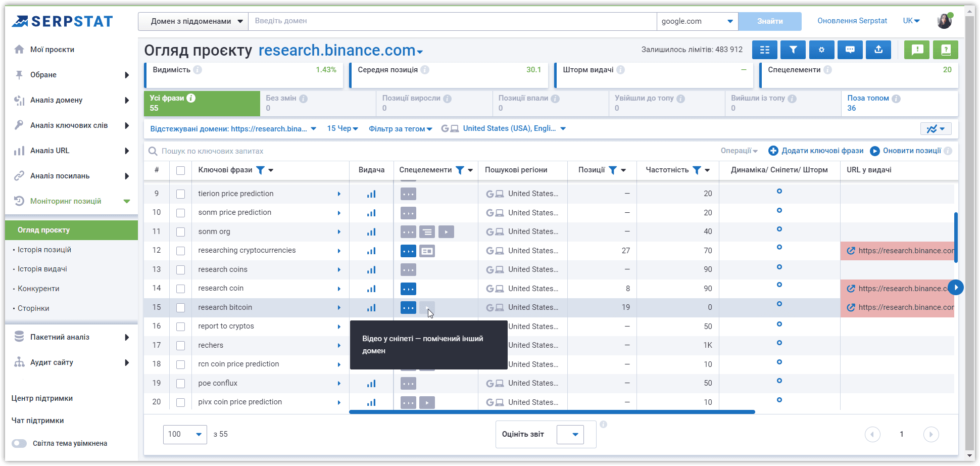Check the box for research bitcoin
980x466 pixels.
pos(180,308)
